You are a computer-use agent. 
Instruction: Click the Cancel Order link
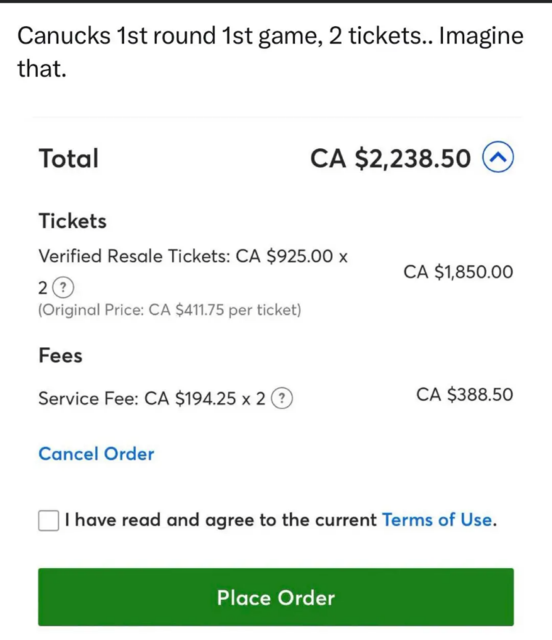point(96,454)
